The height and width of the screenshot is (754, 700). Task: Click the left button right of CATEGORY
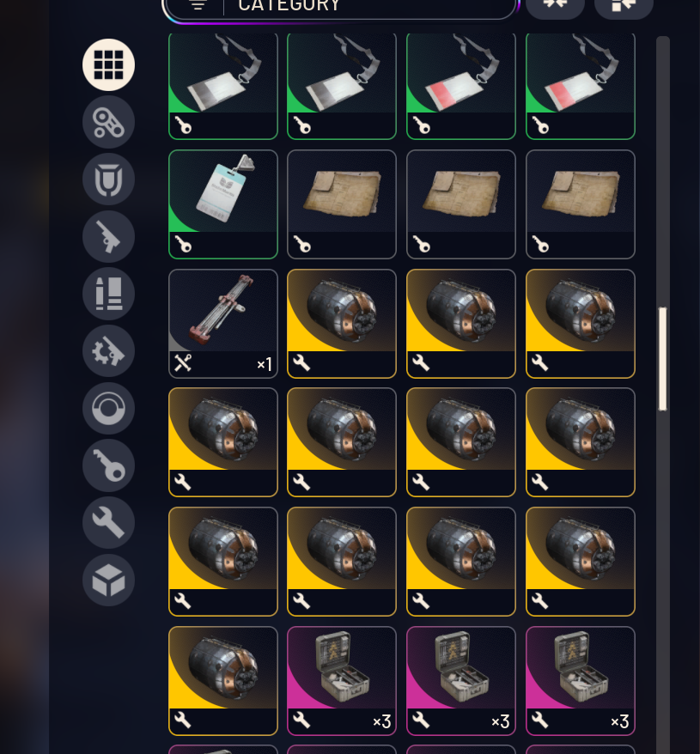[x=555, y=6]
